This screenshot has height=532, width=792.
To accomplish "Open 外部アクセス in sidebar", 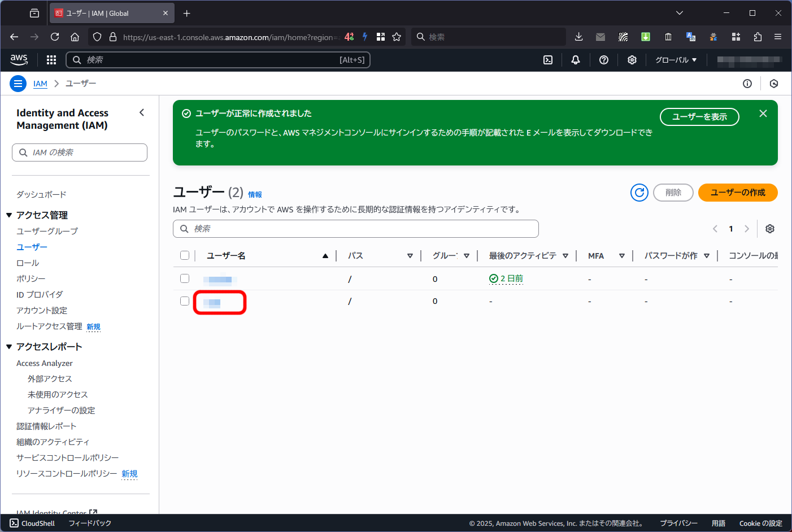I will [50, 378].
